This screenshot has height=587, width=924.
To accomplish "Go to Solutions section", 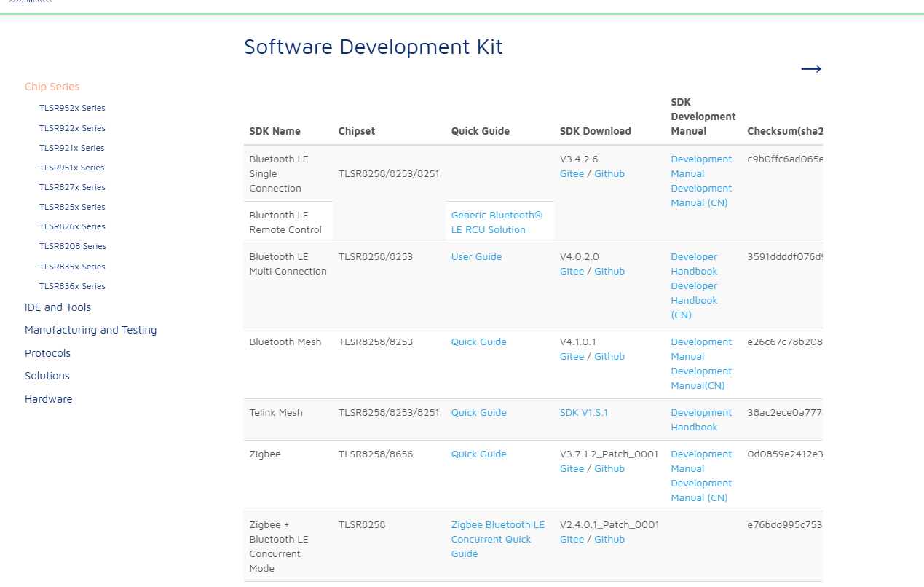I will 47,376.
